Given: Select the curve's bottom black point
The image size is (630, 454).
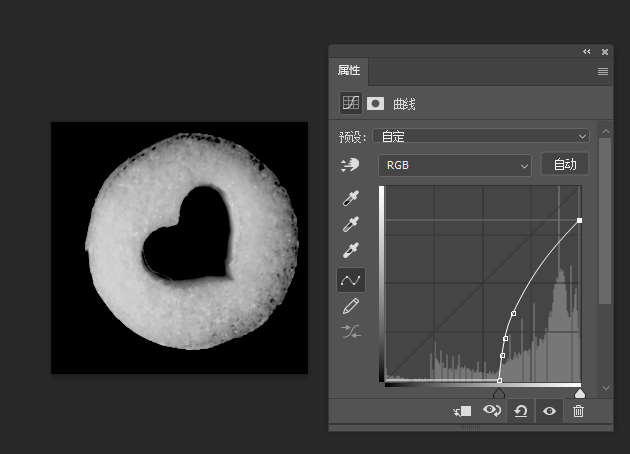Looking at the screenshot, I should [x=499, y=380].
